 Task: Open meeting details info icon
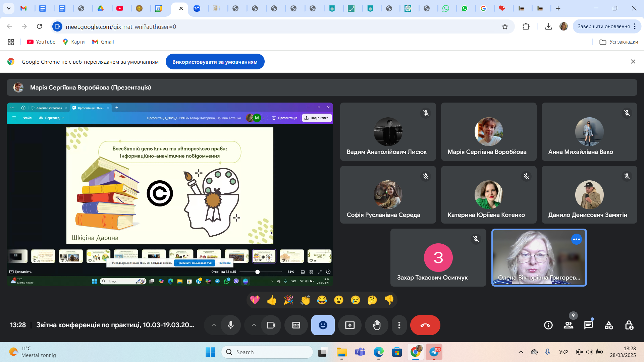[548, 325]
